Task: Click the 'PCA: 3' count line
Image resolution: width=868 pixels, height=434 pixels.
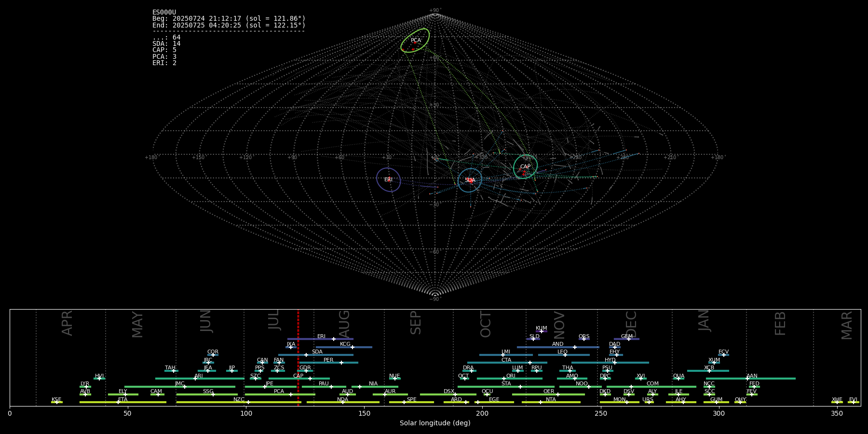Action: (x=164, y=57)
